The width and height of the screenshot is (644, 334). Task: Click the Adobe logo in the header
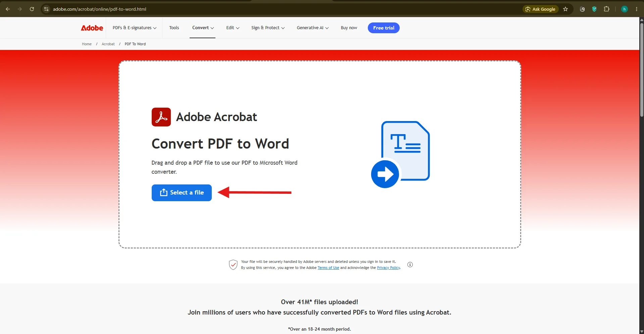pyautogui.click(x=92, y=28)
